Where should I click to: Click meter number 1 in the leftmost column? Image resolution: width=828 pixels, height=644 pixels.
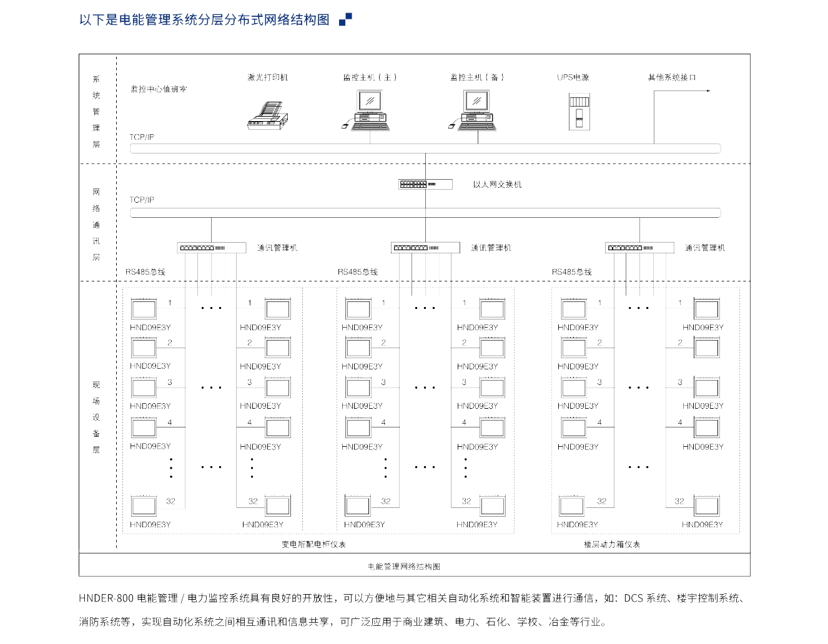[x=144, y=309]
